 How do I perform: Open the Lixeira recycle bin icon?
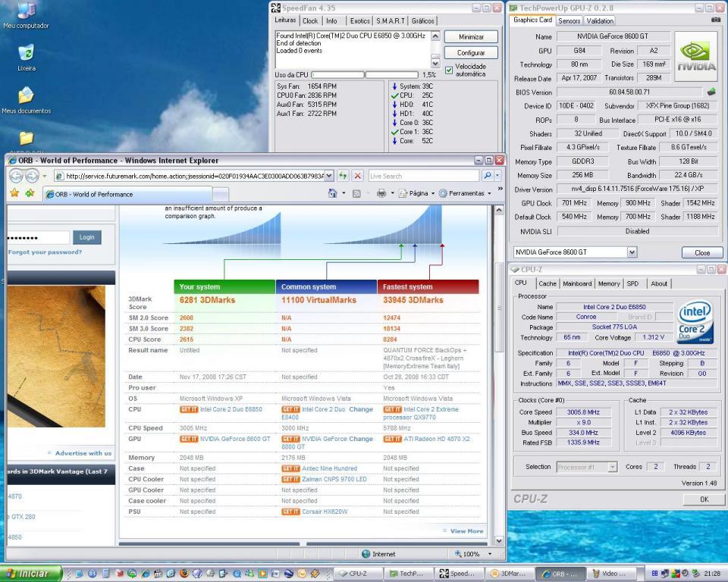(x=27, y=58)
